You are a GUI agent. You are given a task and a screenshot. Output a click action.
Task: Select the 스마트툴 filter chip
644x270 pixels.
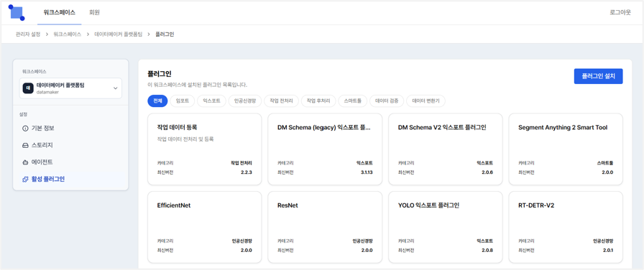tap(353, 101)
